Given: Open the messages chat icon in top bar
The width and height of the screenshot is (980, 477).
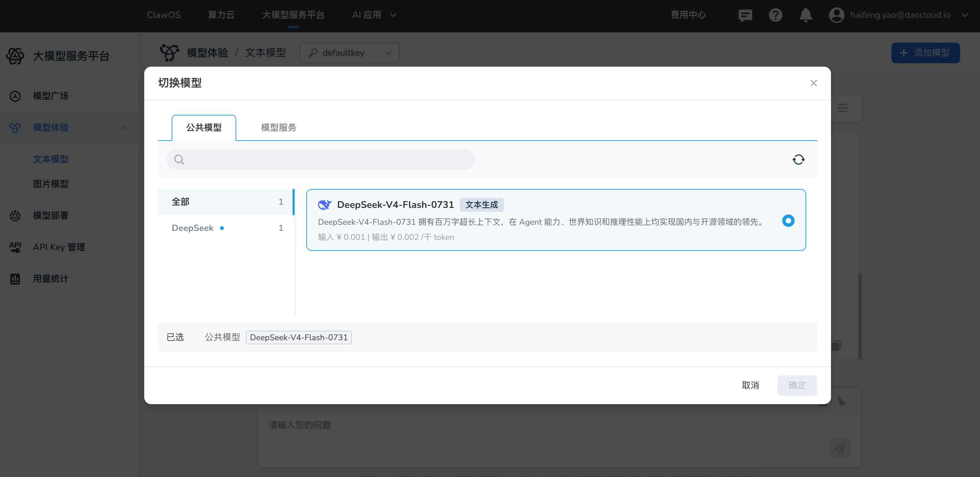Looking at the screenshot, I should [x=745, y=15].
